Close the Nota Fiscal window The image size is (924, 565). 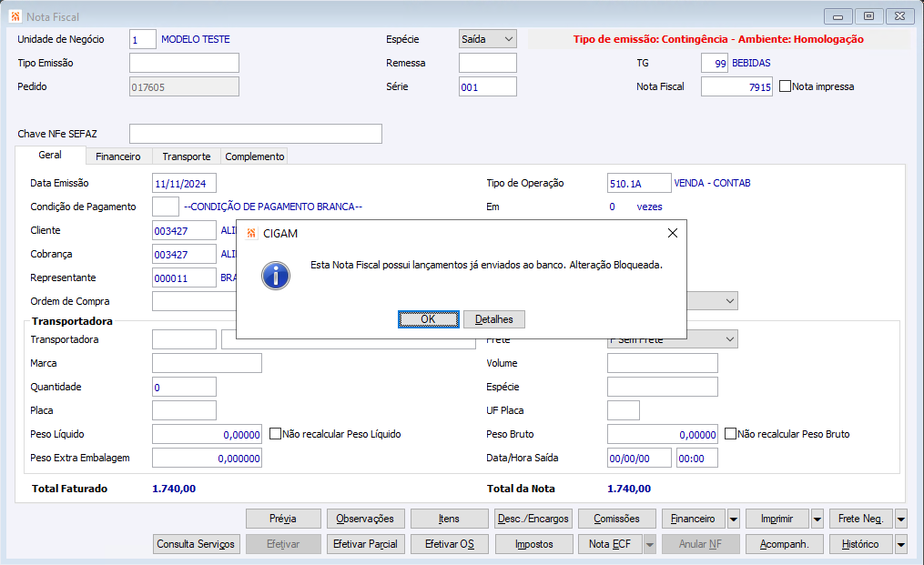point(899,15)
